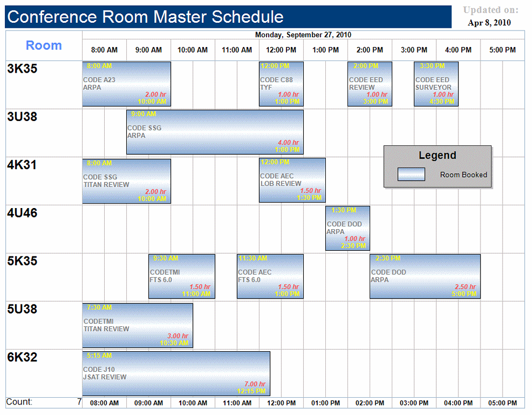Screen dimensions: 532x415
Task: Open the CODE EED REVIEW booking block
Action: [370, 84]
